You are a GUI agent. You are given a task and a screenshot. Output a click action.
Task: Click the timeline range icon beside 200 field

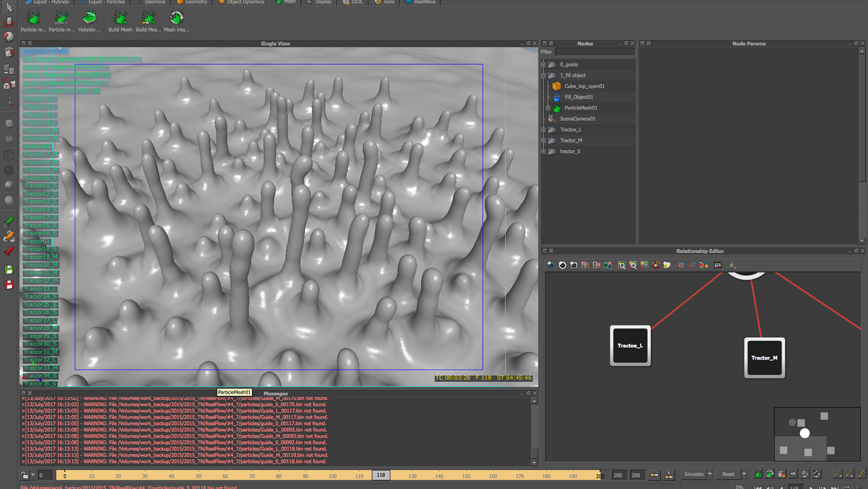(x=654, y=475)
